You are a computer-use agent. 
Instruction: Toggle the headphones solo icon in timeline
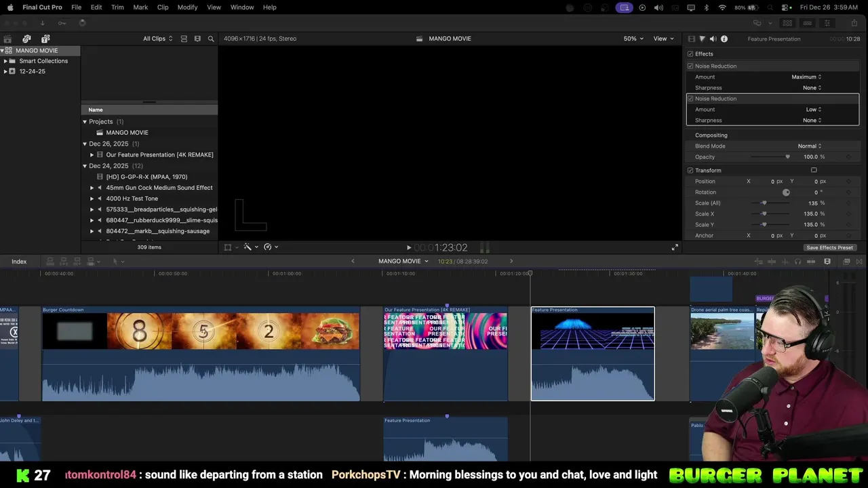[x=797, y=262]
